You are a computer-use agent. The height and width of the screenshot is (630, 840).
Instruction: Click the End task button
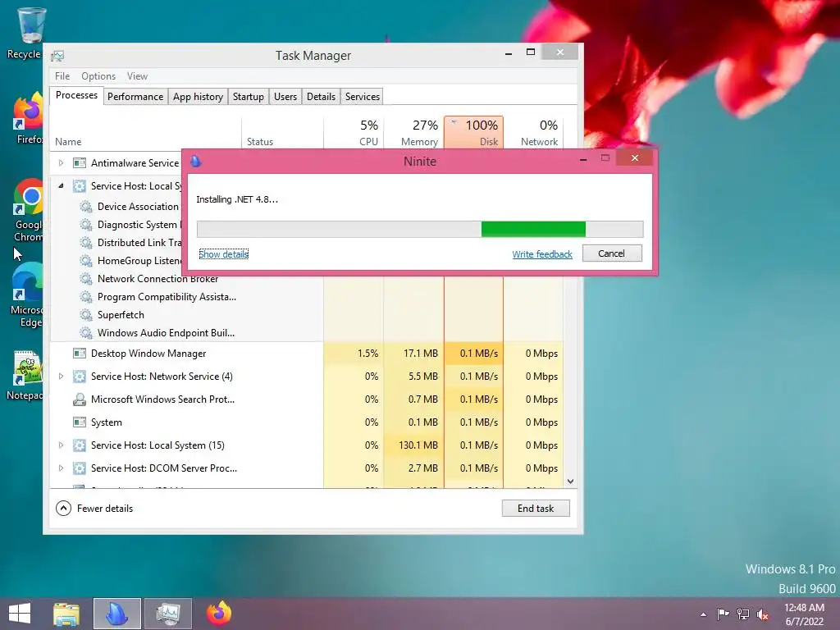(x=536, y=509)
